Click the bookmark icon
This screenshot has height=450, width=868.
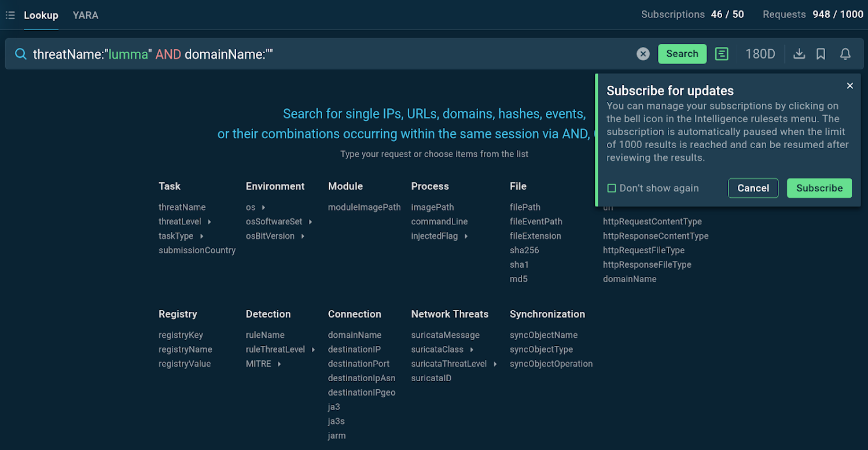pyautogui.click(x=821, y=54)
